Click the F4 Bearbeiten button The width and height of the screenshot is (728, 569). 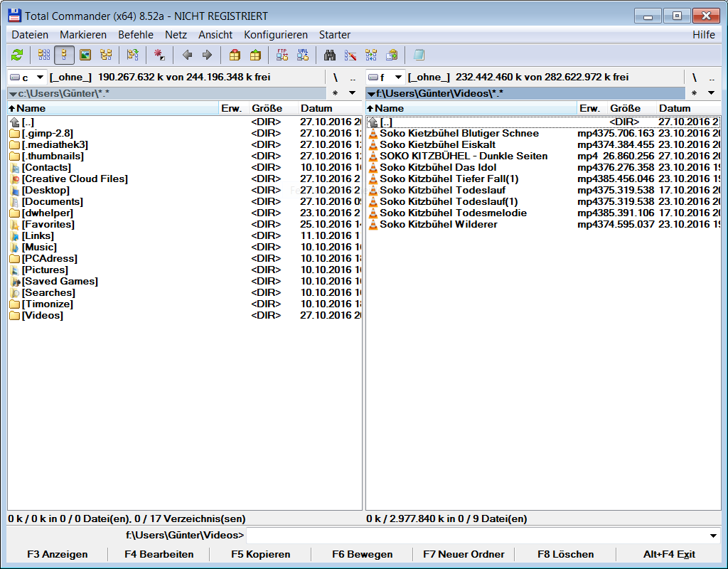(x=159, y=554)
